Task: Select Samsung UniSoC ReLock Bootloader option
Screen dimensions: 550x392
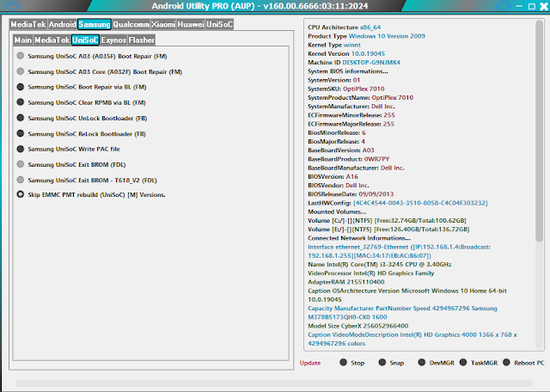Action: pos(82,134)
